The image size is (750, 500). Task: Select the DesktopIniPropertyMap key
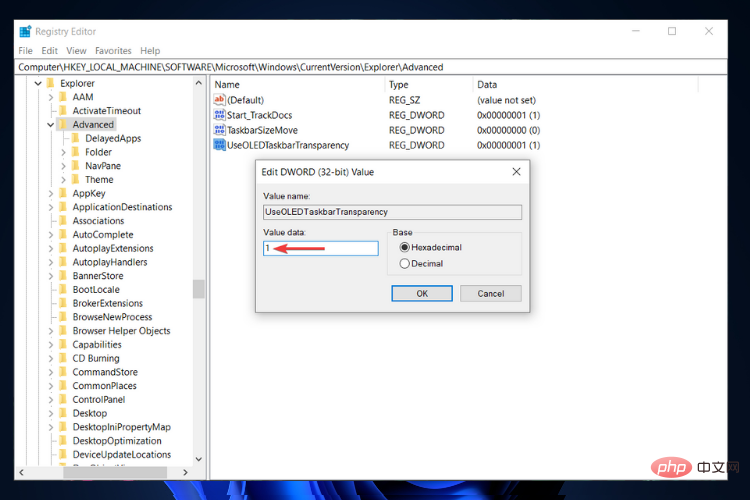pos(121,427)
